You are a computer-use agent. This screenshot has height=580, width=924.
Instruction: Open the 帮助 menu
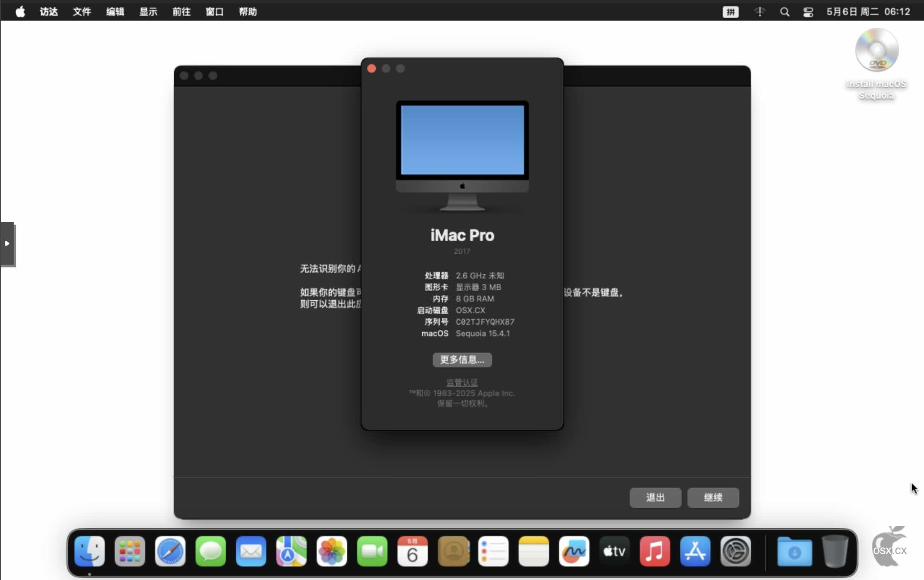(x=248, y=12)
